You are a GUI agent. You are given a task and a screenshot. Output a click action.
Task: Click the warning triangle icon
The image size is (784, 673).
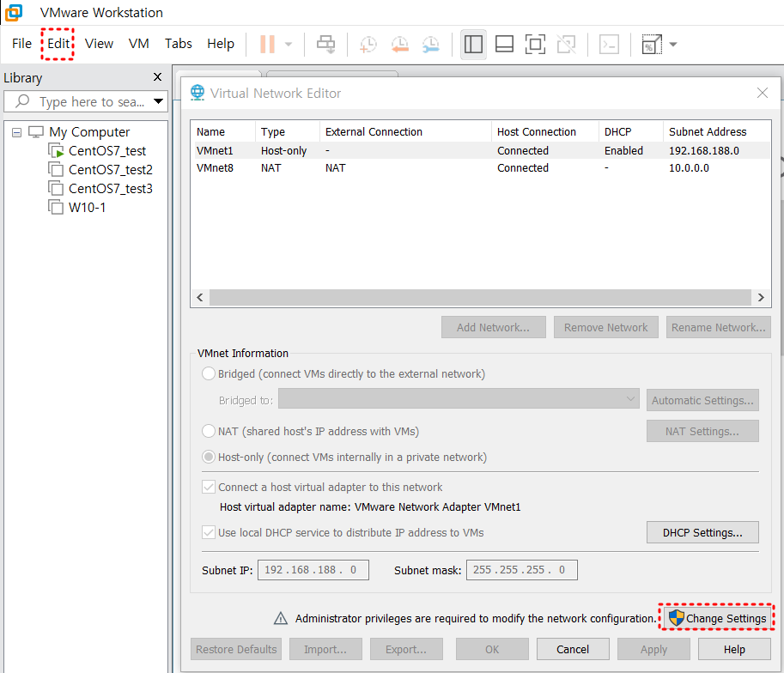tap(281, 619)
